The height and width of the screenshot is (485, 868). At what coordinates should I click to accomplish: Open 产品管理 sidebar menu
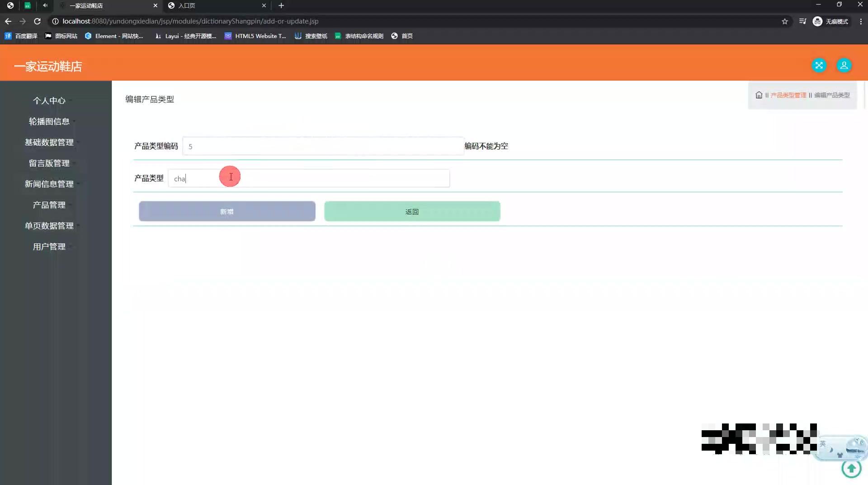point(49,205)
